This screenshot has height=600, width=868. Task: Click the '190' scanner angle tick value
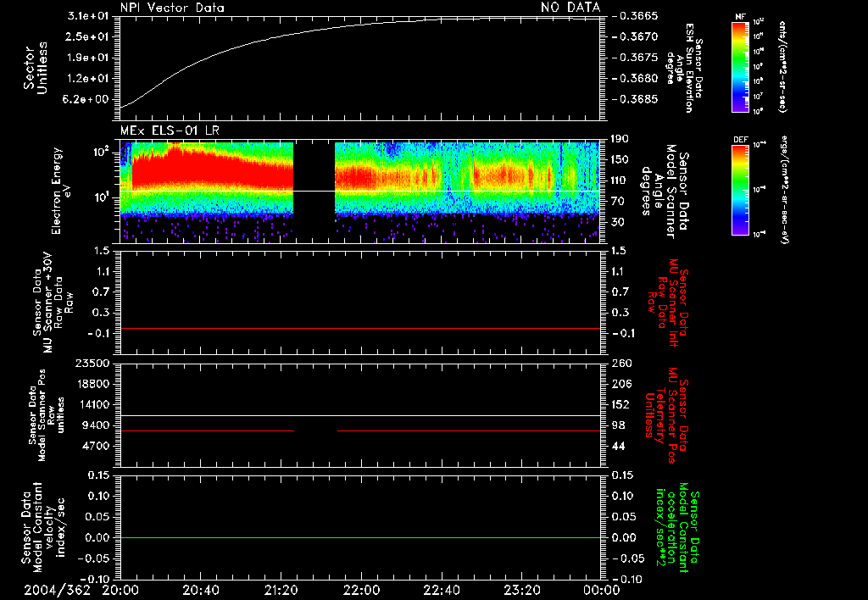coord(620,139)
